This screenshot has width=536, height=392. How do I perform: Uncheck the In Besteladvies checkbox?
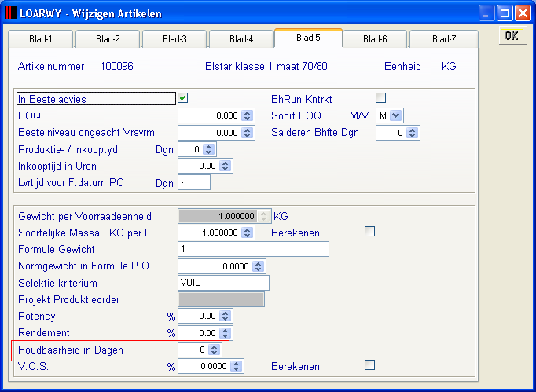pyautogui.click(x=183, y=98)
